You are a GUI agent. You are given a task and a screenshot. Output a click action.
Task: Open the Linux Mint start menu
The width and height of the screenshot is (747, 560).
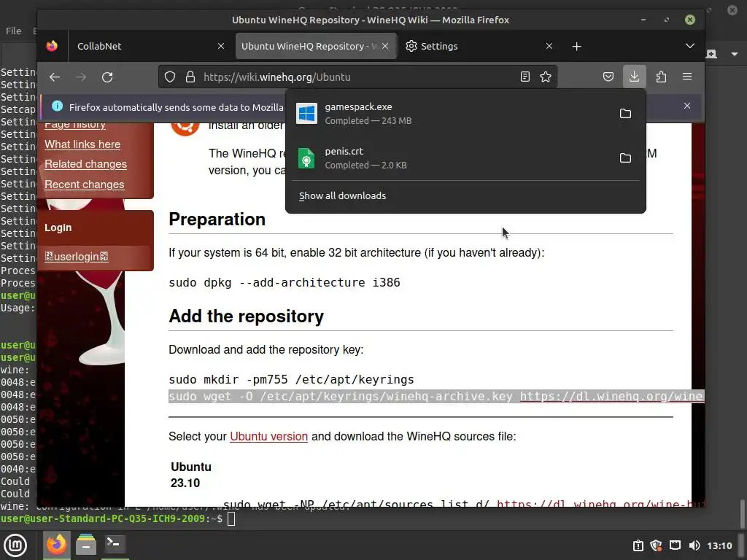coord(15,545)
